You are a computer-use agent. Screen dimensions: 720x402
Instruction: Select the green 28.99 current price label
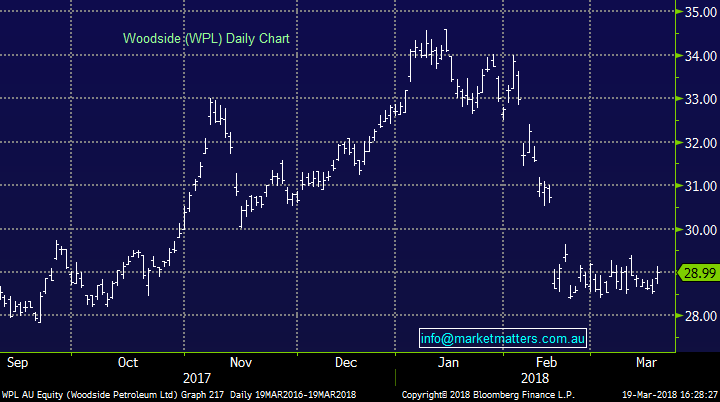tap(695, 273)
